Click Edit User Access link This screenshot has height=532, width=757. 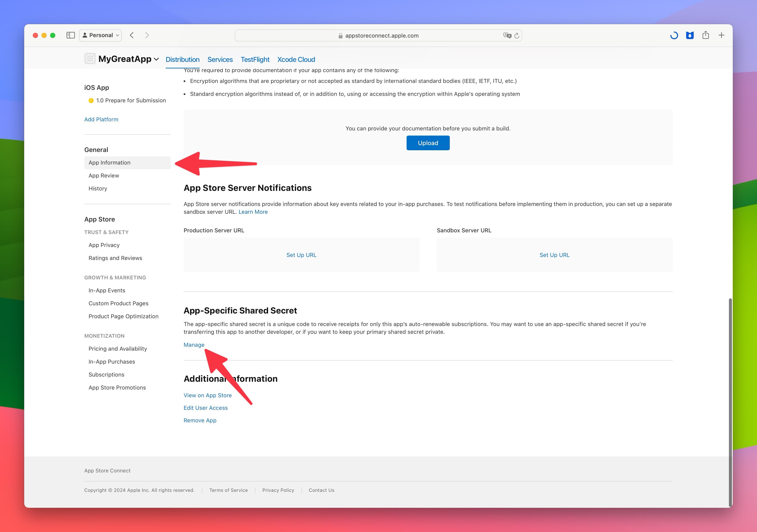[206, 408]
